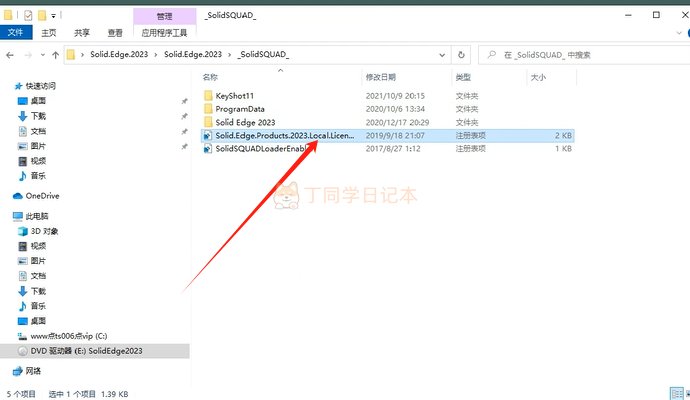
Task: Open pinned 文档 under quick access
Action: [38, 131]
